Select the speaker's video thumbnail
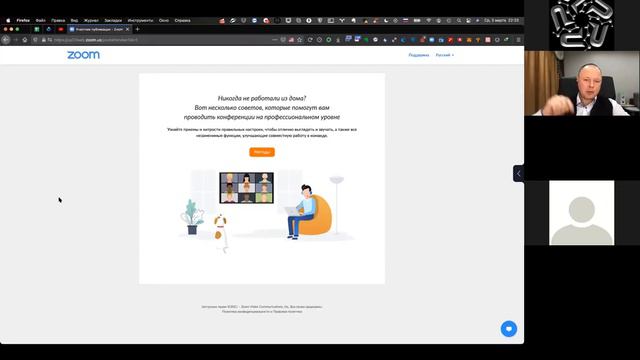Viewport: 640px width, 360px height. 582,83
